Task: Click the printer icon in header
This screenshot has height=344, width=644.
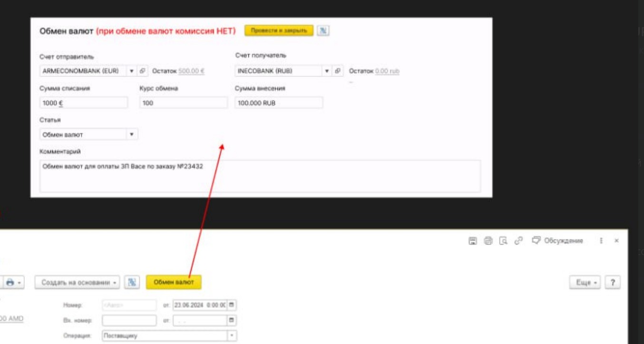Action: 488,241
